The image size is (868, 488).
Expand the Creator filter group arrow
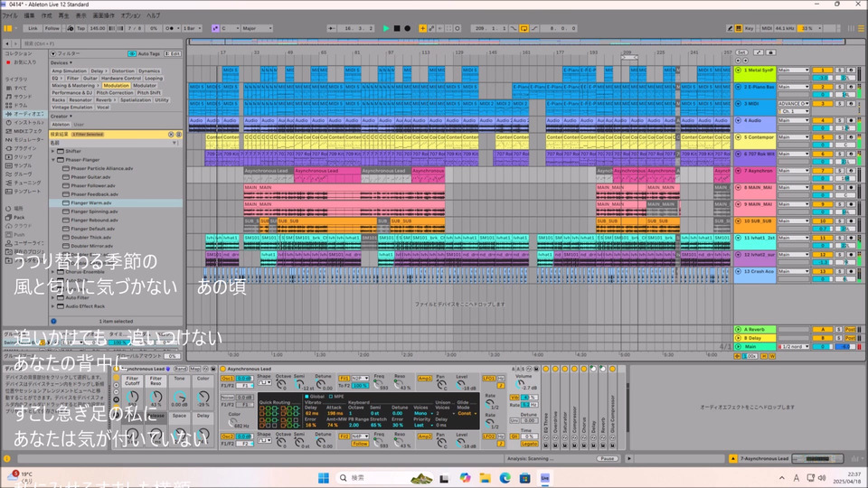point(71,117)
